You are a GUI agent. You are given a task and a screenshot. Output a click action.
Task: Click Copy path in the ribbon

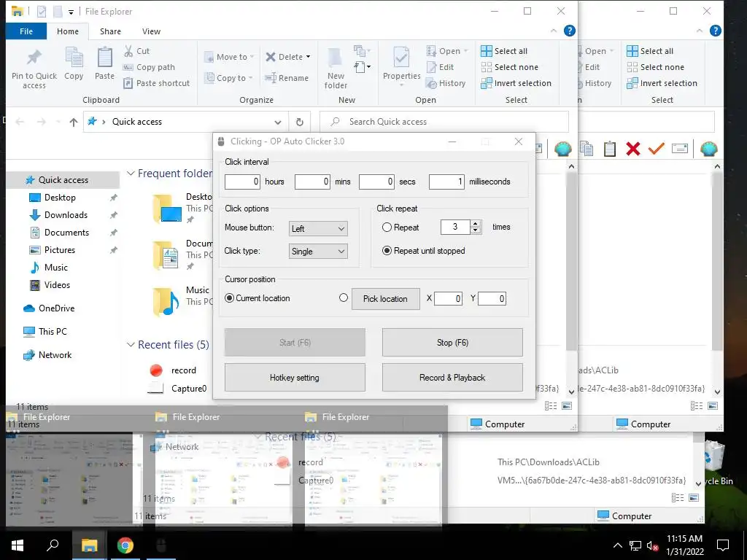coord(149,67)
